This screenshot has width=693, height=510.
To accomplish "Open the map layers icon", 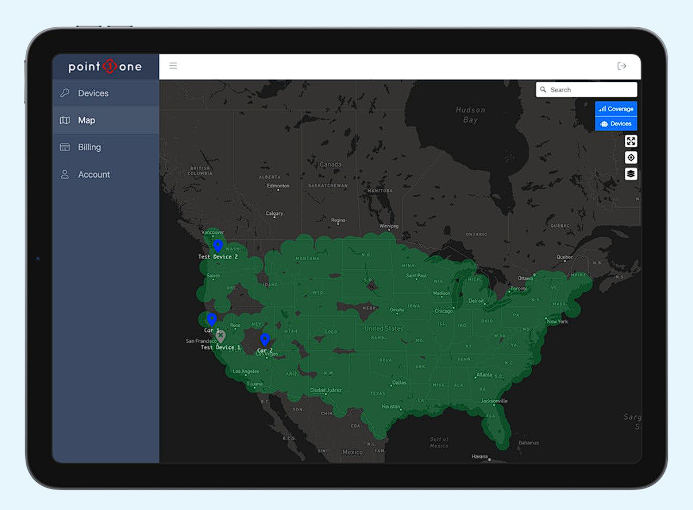I will pos(630,174).
